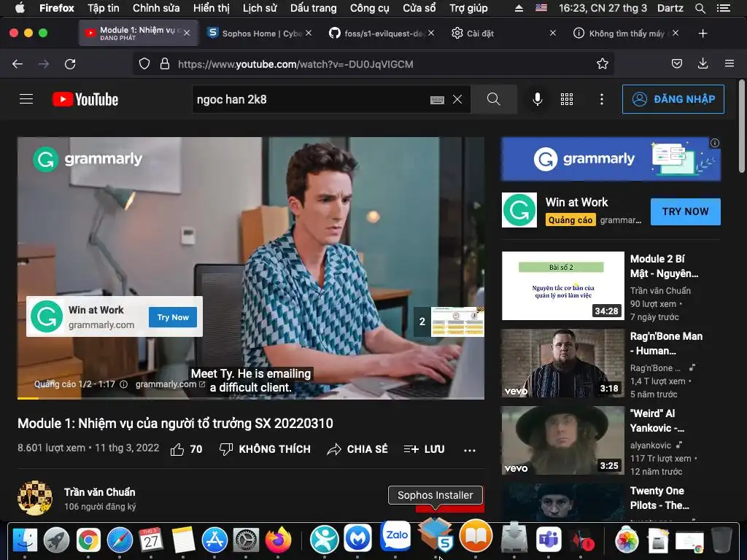Screen dimensions: 747x560
Task: Go to the YouTube home logo
Action: point(85,99)
